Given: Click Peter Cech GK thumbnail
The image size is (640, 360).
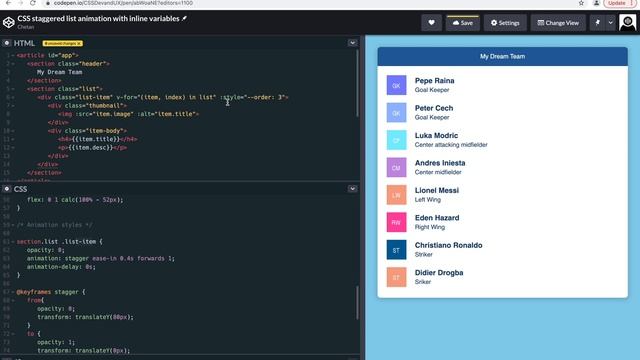Looking at the screenshot, I should [396, 113].
